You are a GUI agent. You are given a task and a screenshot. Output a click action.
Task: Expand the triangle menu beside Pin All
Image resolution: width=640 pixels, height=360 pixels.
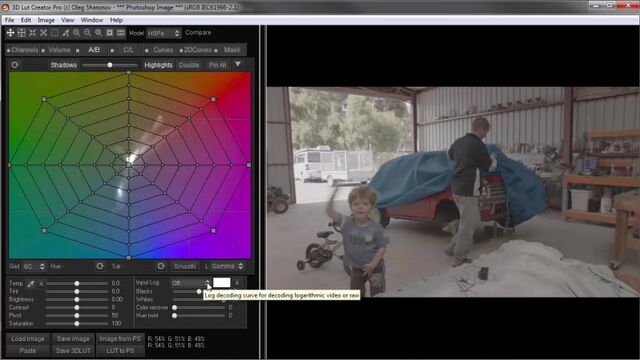point(238,64)
